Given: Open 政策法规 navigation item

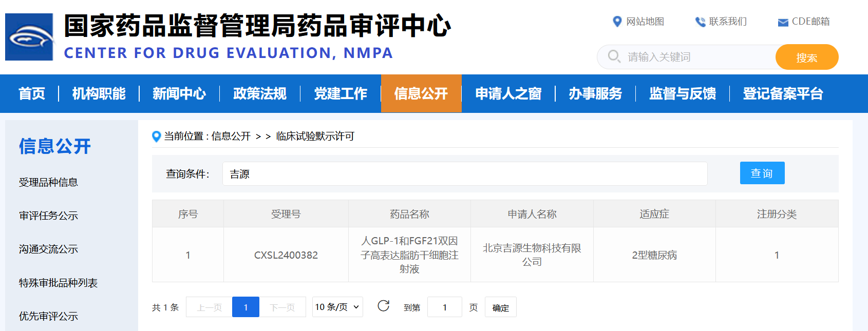Looking at the screenshot, I should (x=260, y=93).
